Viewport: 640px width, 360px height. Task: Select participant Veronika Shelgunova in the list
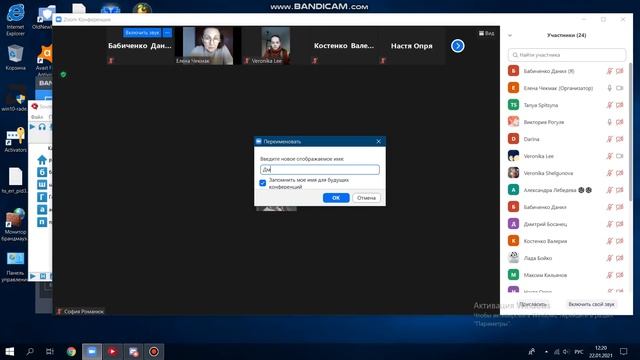[x=567, y=173]
